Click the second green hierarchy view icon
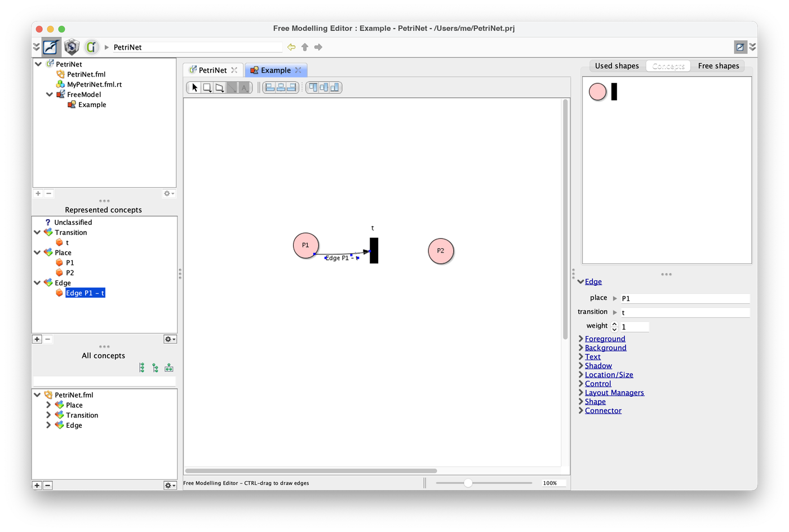The width and height of the screenshot is (789, 532). [156, 368]
